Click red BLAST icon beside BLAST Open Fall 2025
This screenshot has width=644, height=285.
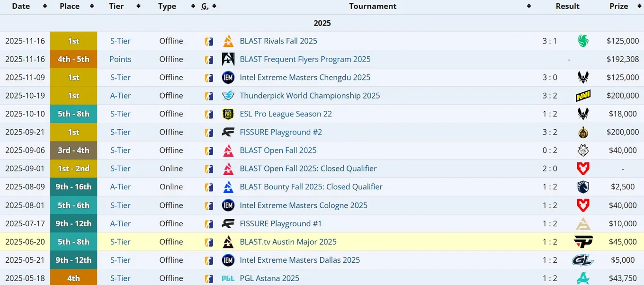[228, 150]
